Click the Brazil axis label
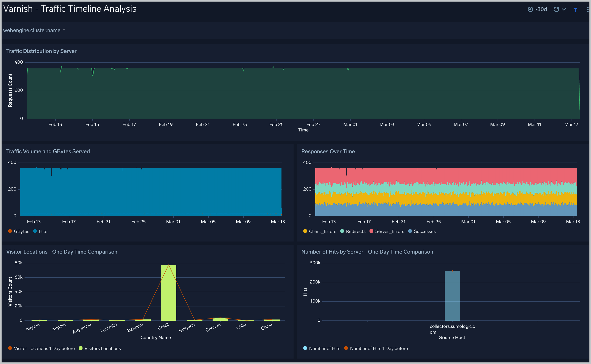Viewport: 591px width, 364px height. coord(163,327)
